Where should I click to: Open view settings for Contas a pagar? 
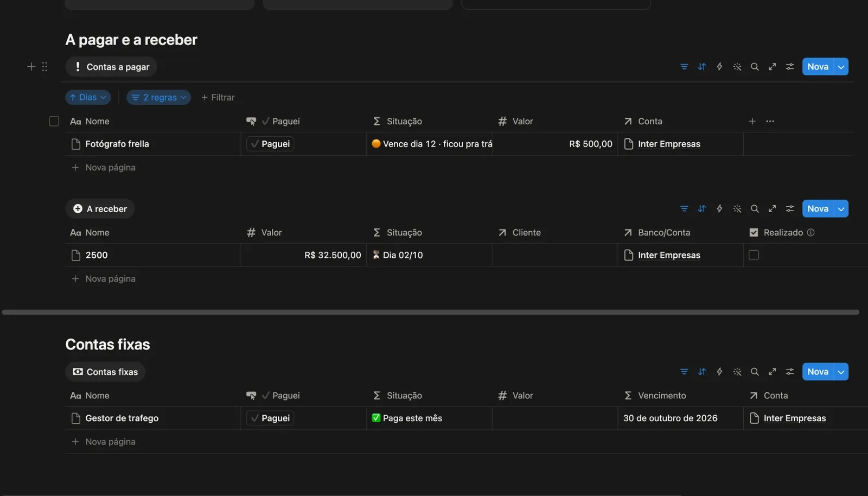790,67
